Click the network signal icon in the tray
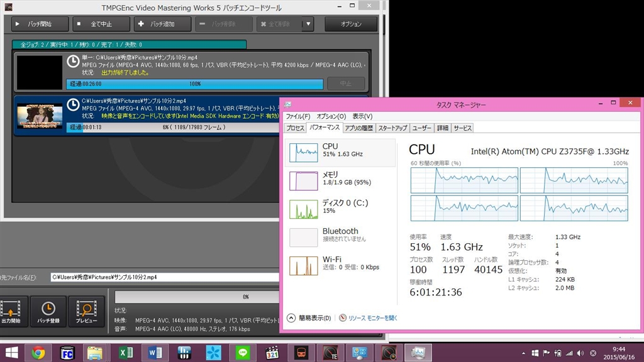The image size is (644, 362). 569,353
